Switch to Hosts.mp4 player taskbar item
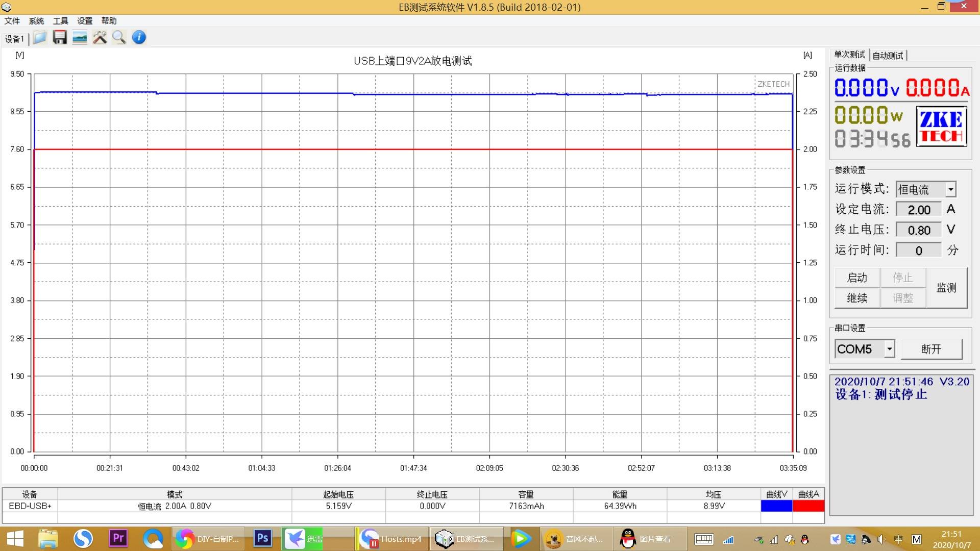 (392, 539)
